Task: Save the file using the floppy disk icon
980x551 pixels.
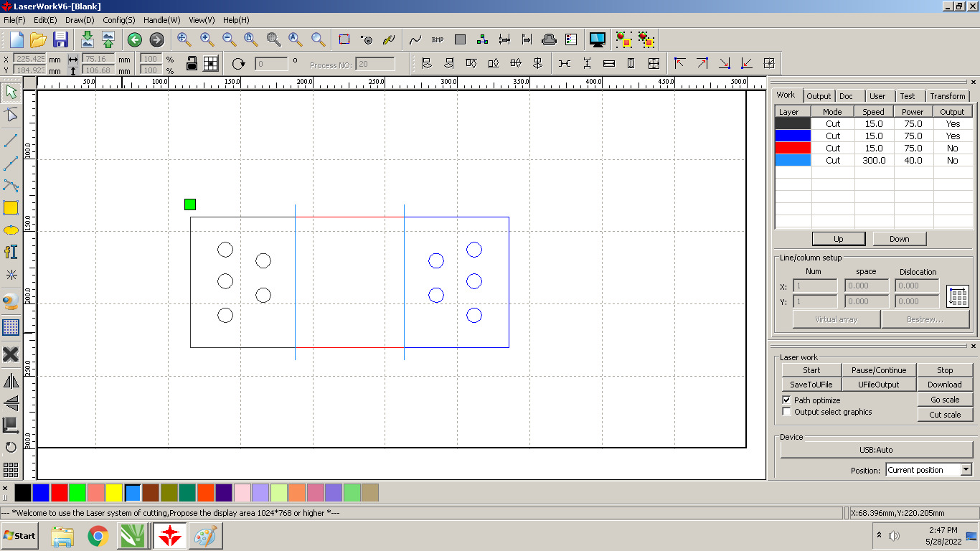Action: pyautogui.click(x=60, y=39)
